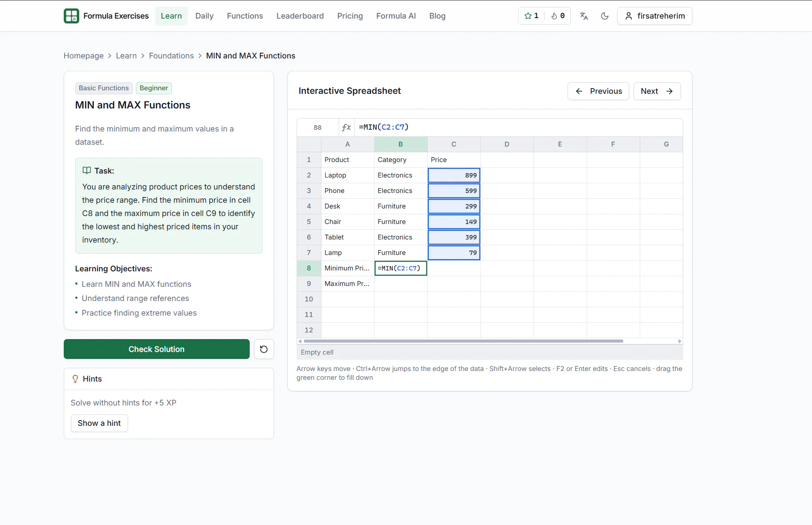Select the Phone cell

[x=348, y=191]
